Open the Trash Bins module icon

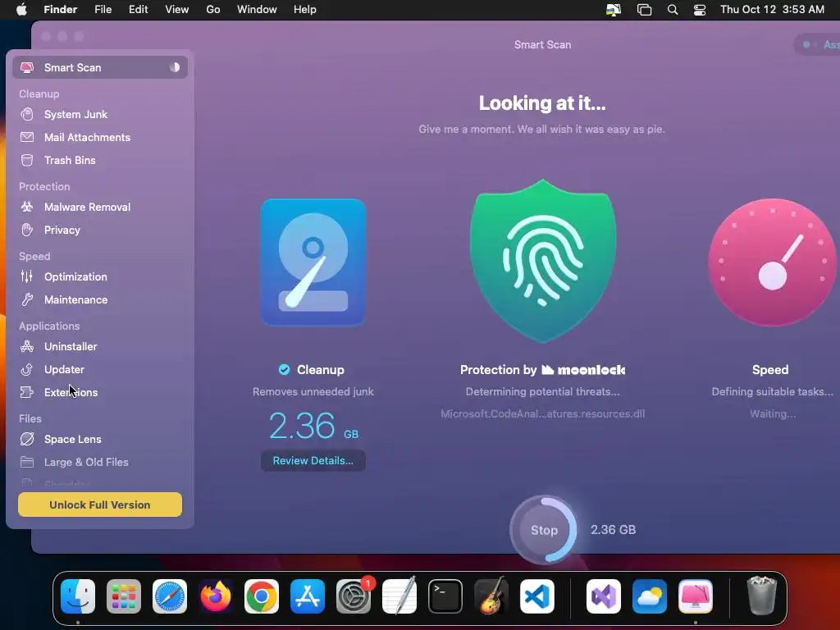[27, 160]
